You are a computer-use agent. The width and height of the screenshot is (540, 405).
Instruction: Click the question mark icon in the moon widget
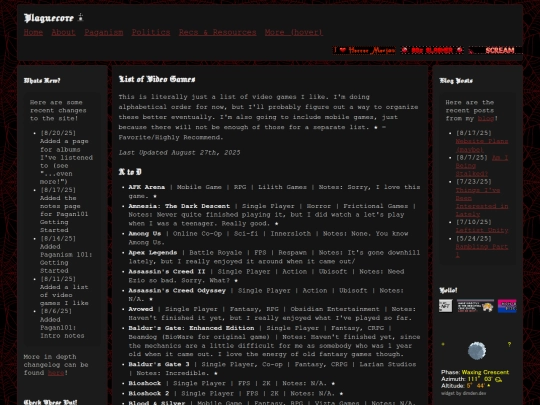tap(509, 344)
